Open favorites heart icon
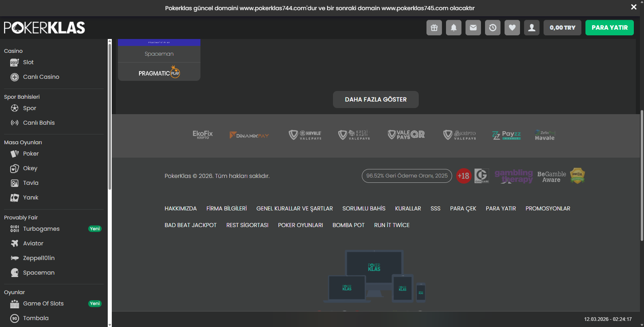 coord(512,28)
